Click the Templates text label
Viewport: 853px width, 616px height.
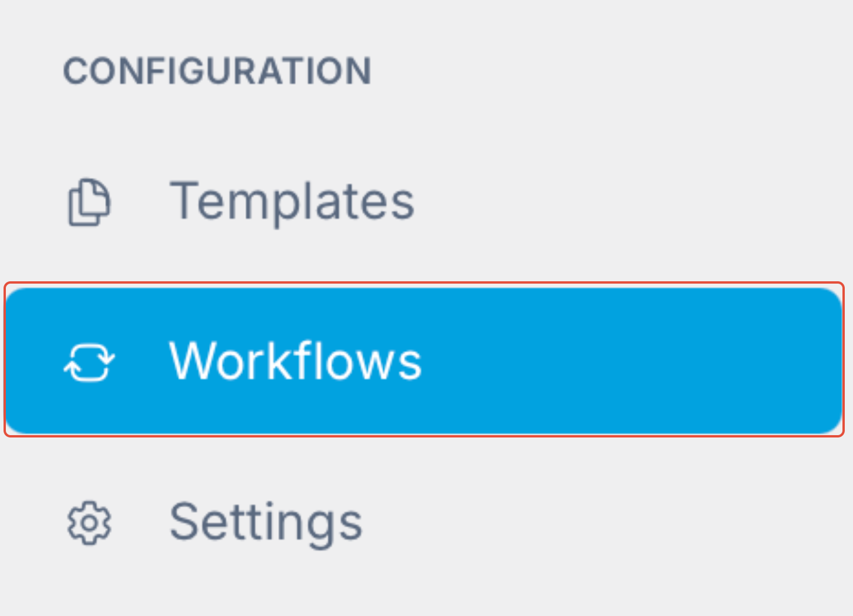click(x=292, y=202)
